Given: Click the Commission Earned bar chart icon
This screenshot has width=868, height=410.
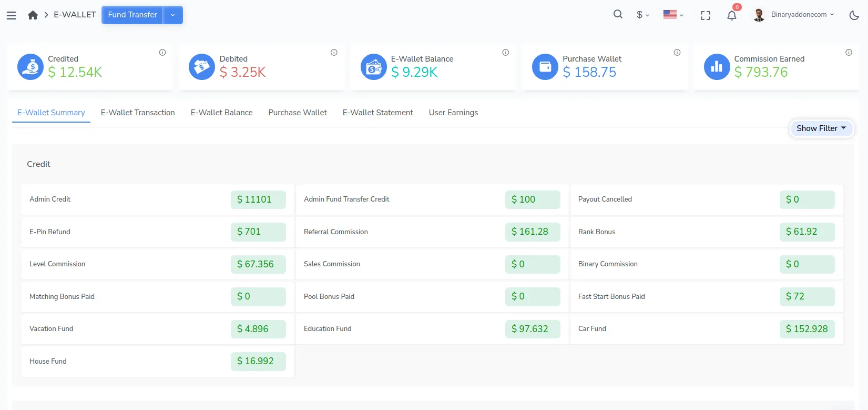Looking at the screenshot, I should coord(717,67).
